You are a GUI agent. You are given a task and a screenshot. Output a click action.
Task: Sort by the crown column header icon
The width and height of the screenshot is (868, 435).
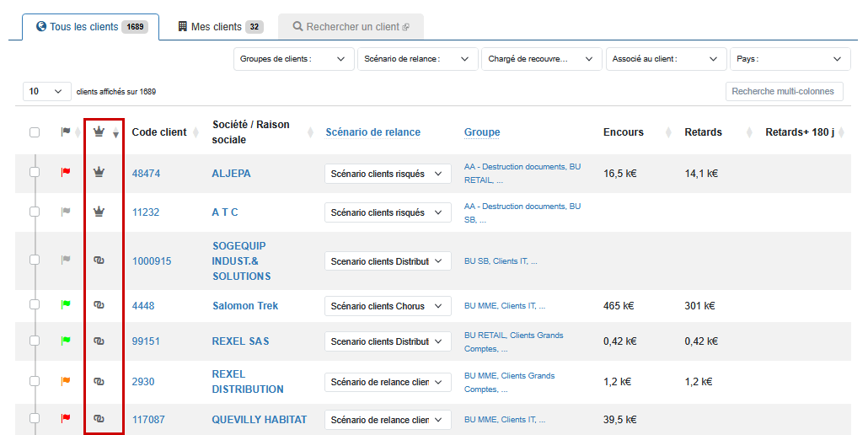(99, 132)
